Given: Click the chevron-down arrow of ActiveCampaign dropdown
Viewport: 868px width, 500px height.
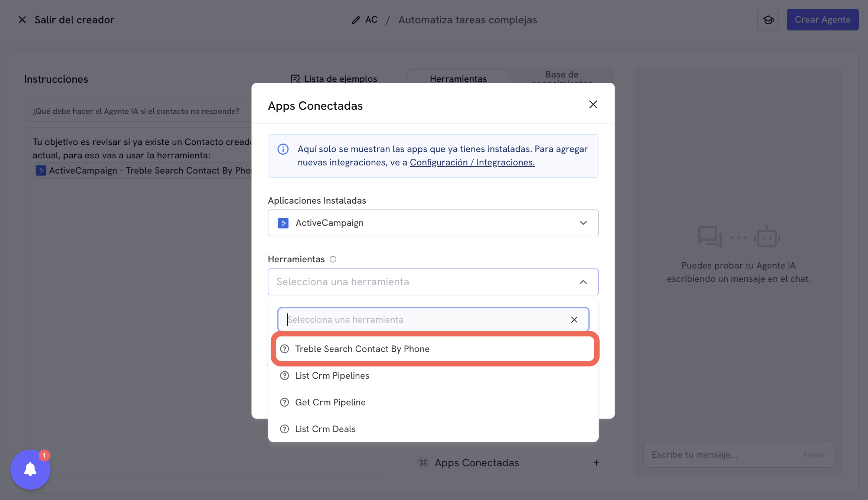Looking at the screenshot, I should [x=583, y=223].
